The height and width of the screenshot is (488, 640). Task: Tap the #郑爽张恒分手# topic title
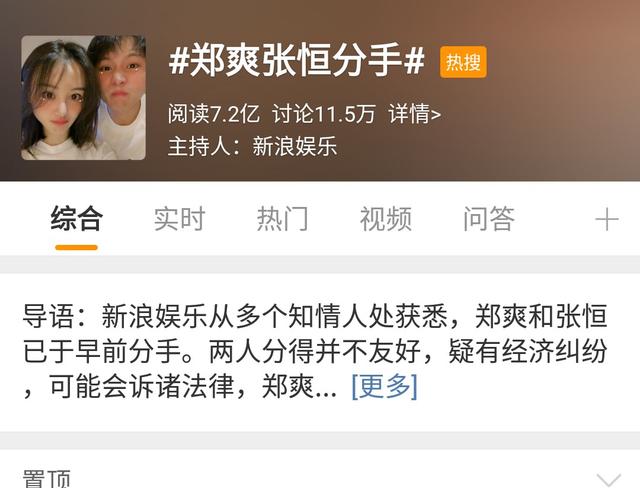click(x=296, y=62)
